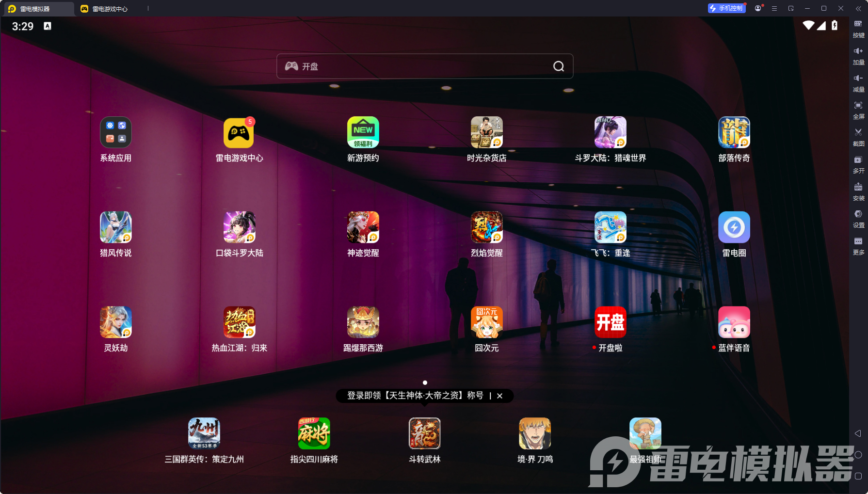Collapse the right sidebar with double chevron
This screenshot has width=868, height=494.
[x=858, y=8]
